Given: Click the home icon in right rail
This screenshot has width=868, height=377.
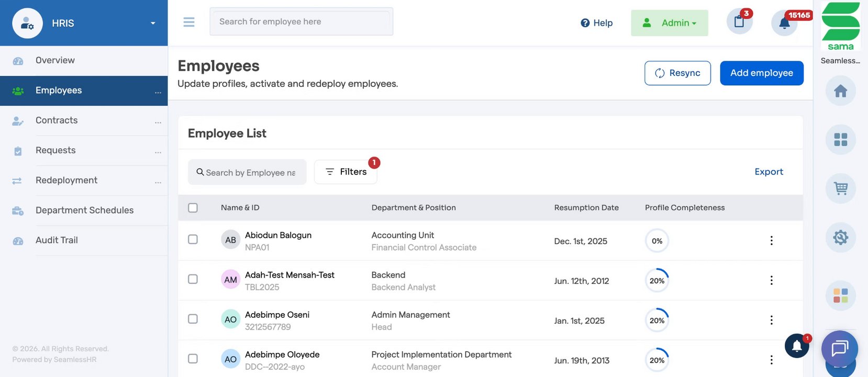Looking at the screenshot, I should point(840,91).
